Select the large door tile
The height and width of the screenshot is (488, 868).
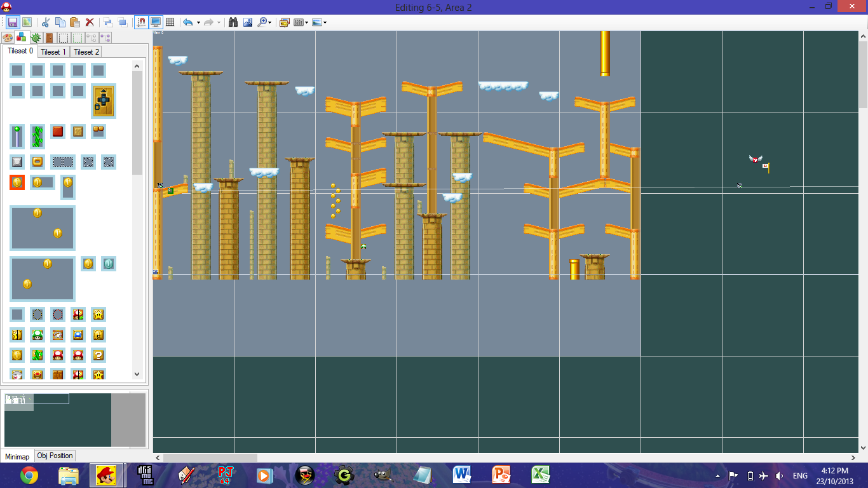[x=104, y=100]
